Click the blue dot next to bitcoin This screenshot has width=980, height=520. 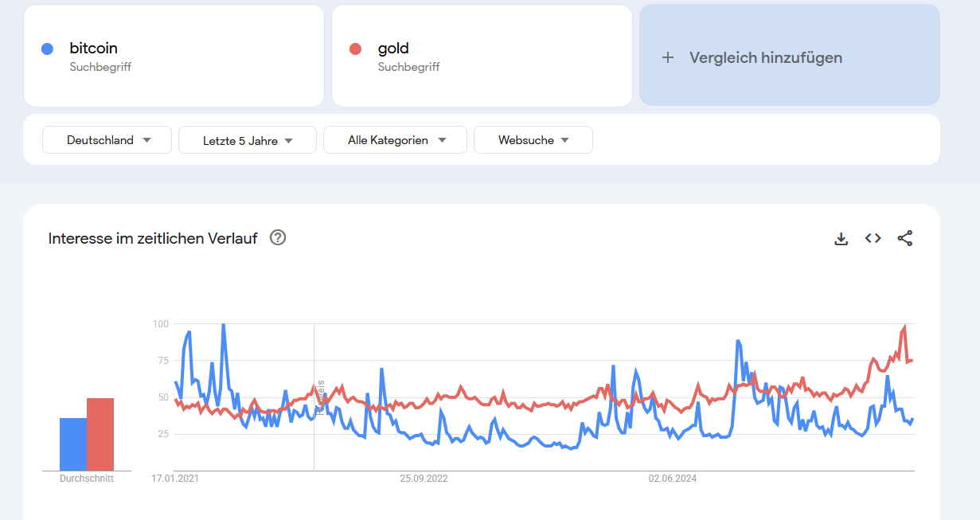[47, 49]
